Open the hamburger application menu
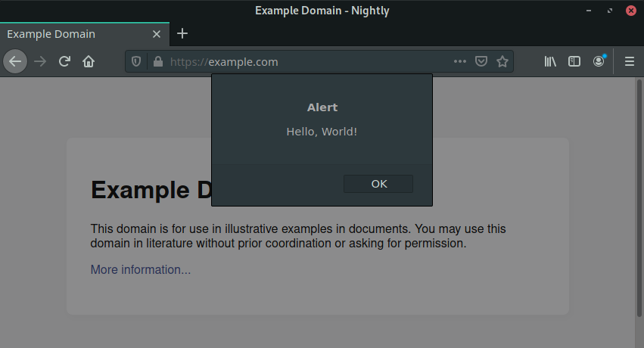Image resolution: width=644 pixels, height=348 pixels. pyautogui.click(x=629, y=62)
